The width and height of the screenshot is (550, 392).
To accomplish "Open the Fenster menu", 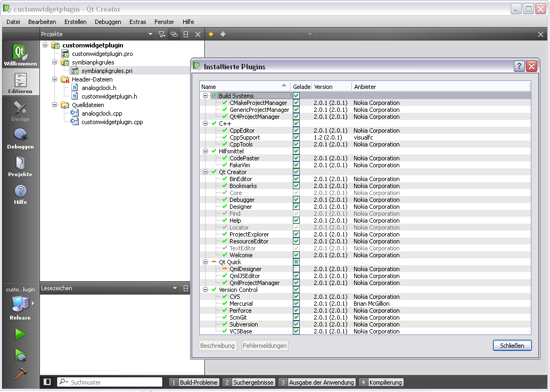I will coord(164,22).
